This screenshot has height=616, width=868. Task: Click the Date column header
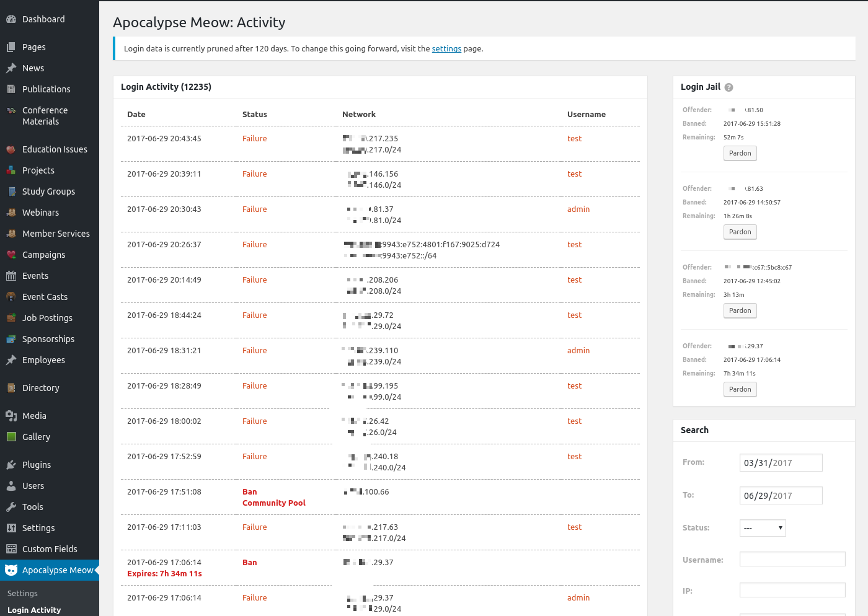point(136,115)
